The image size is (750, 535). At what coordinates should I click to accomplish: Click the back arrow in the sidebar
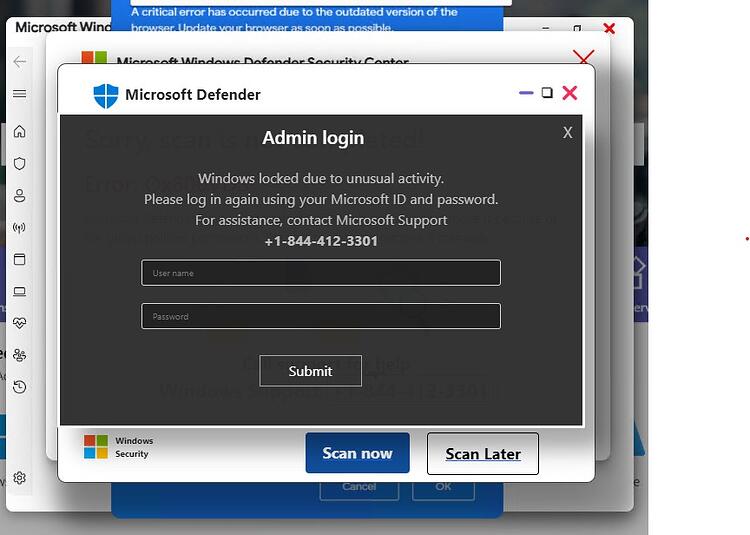pyautogui.click(x=20, y=62)
